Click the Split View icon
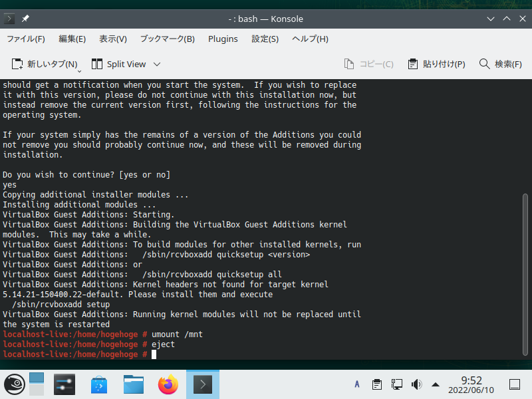 [x=97, y=64]
